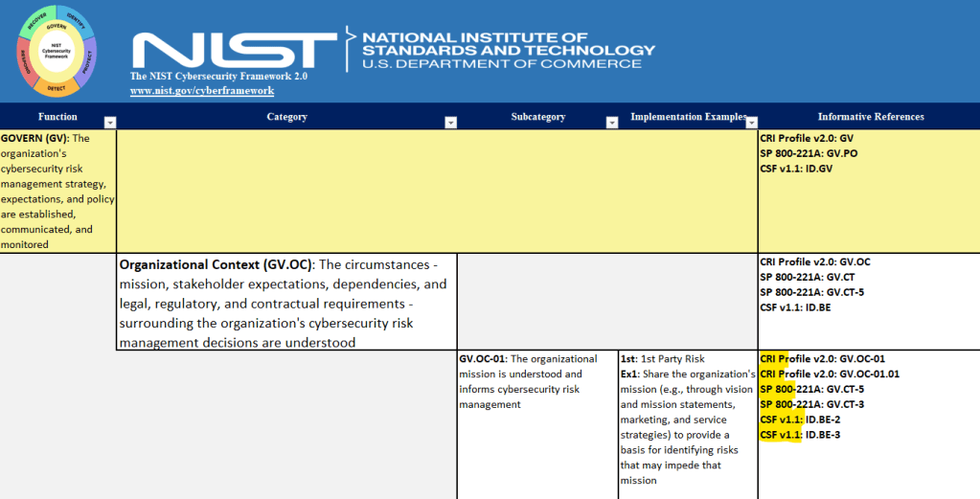Open the Function column filter dropdown
980x499 pixels.
tap(109, 122)
